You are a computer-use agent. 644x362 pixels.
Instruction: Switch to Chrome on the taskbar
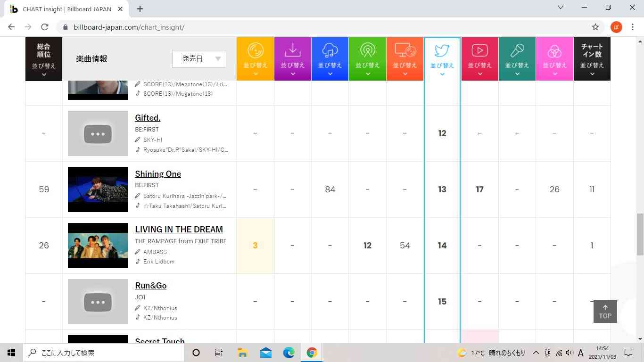click(312, 353)
